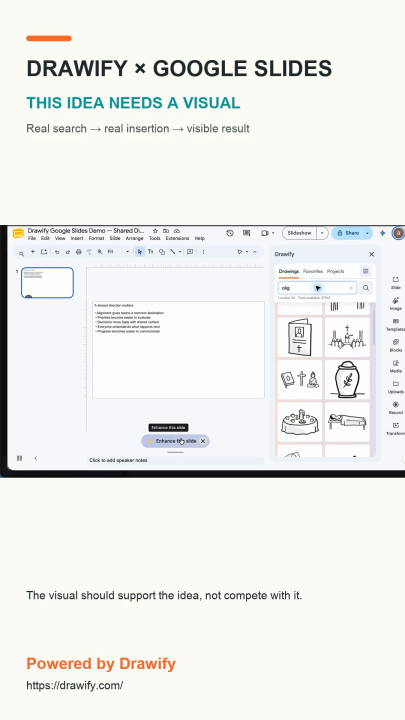The width and height of the screenshot is (405, 720).
Task: Open the Uploads folder icon
Action: pos(396,387)
